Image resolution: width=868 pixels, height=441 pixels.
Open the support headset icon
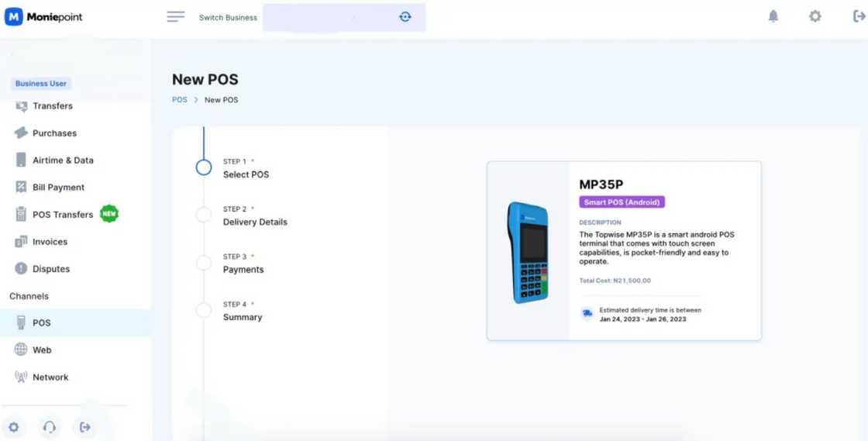(50, 427)
